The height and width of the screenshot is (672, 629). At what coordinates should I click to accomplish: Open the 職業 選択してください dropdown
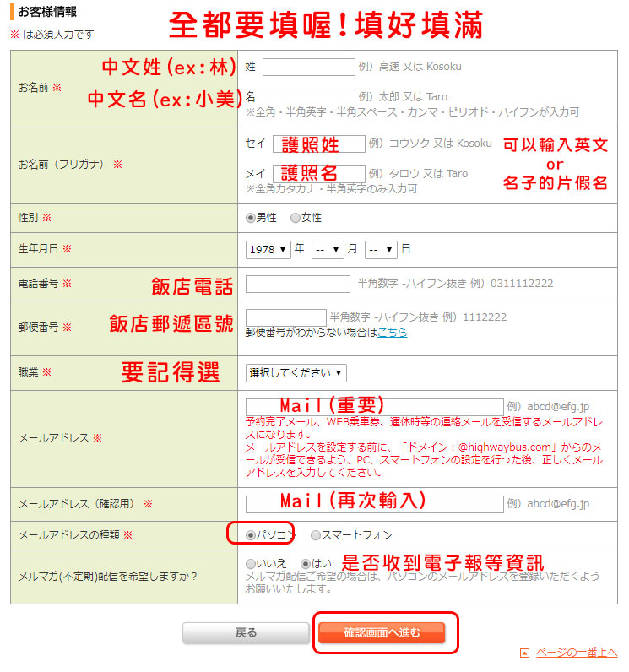[296, 373]
